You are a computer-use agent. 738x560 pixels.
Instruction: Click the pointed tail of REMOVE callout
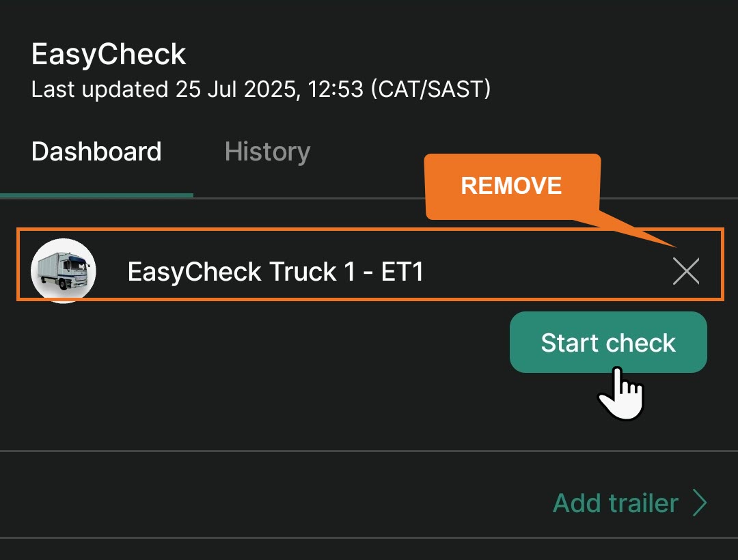[642, 234]
